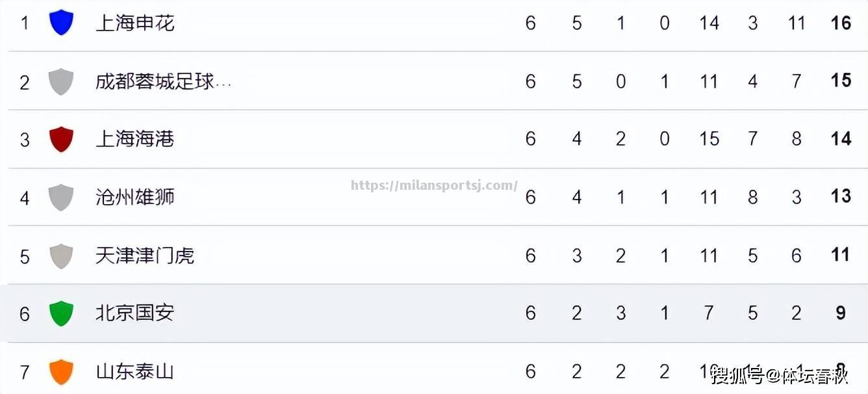Open the 山东泰山 team name
This screenshot has height=394, width=868.
click(135, 371)
